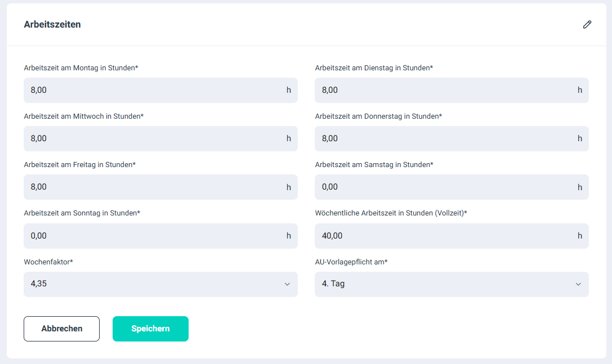Focus the Sonntag working hours field
Viewport: 612px width, 364px height.
coord(152,236)
